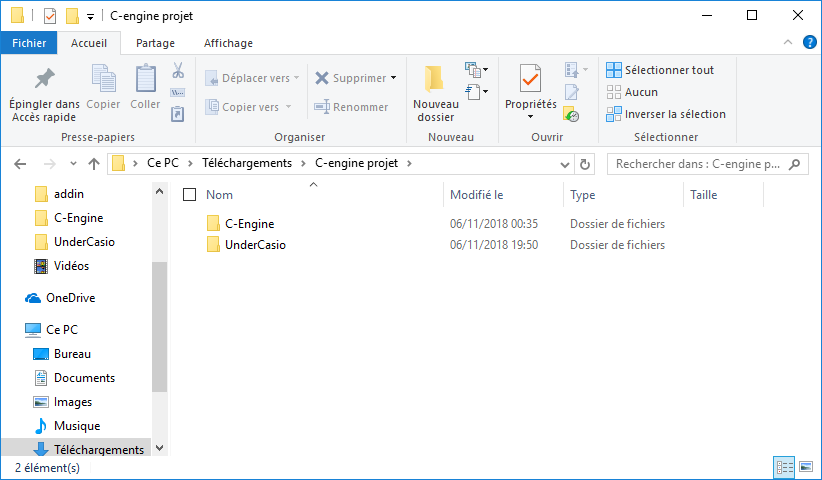The width and height of the screenshot is (822, 480).
Task: Open UnderCasio in the navigation pane
Action: click(74, 242)
